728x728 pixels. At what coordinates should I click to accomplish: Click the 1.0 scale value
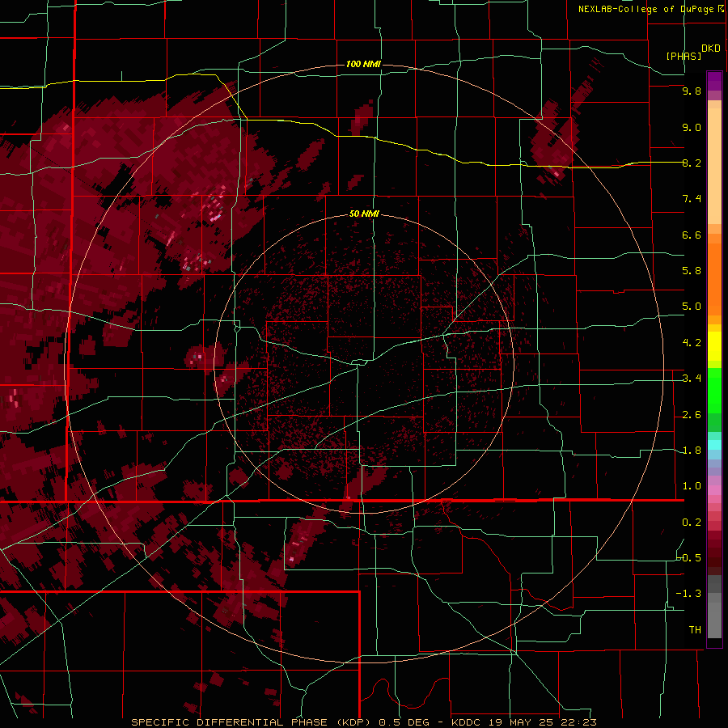click(x=692, y=486)
